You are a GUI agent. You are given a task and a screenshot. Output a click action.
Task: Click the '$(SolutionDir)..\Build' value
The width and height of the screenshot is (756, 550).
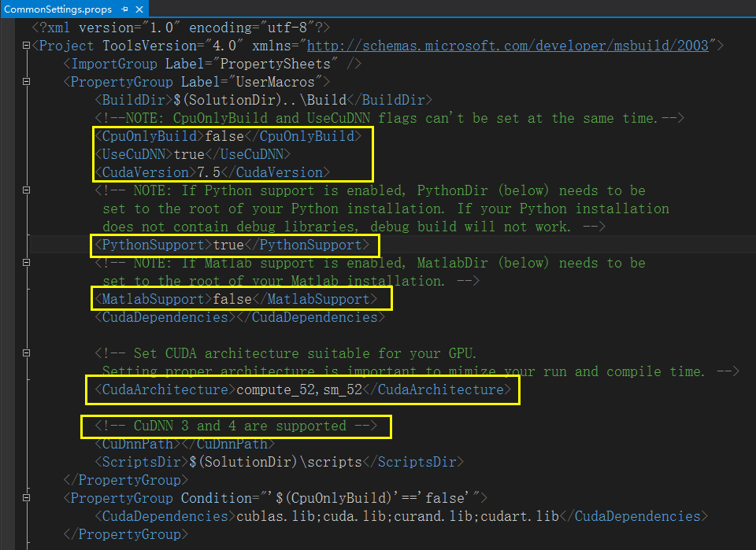(260, 100)
